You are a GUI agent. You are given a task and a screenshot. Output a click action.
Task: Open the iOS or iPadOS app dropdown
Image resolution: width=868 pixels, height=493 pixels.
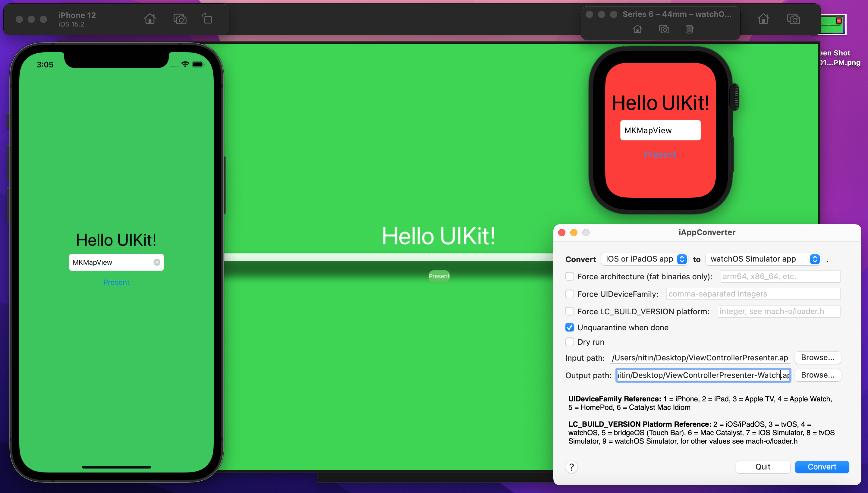(644, 259)
